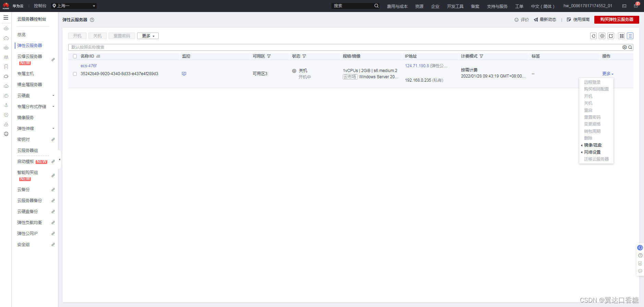Viewport: 644px width, 307px height.
Task: Open the help icon beside 弹性云服务器 title
Action: [x=92, y=20]
